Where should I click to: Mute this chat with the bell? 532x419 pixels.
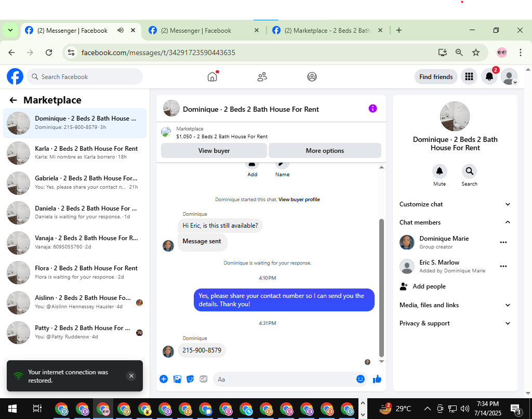pyautogui.click(x=440, y=171)
